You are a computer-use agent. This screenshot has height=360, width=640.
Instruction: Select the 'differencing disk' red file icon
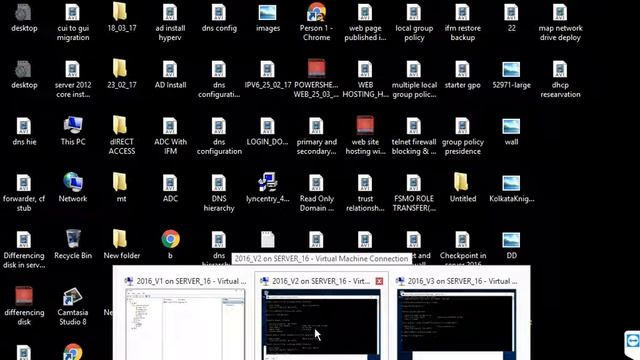tap(24, 296)
